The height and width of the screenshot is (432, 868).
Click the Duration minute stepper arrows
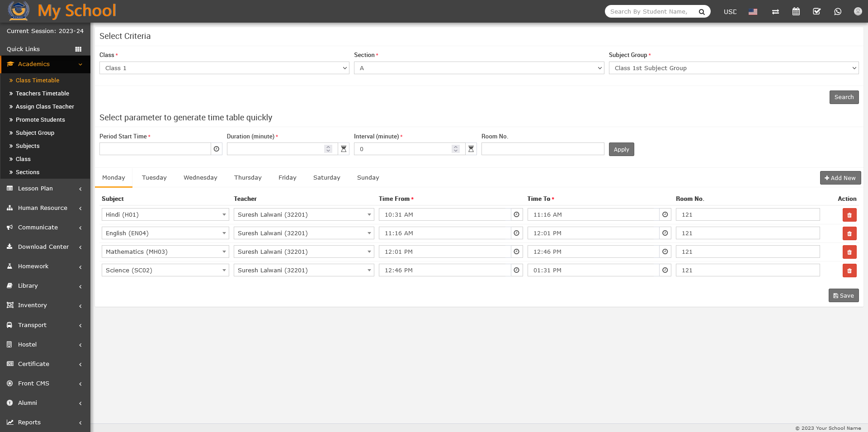[x=328, y=149]
